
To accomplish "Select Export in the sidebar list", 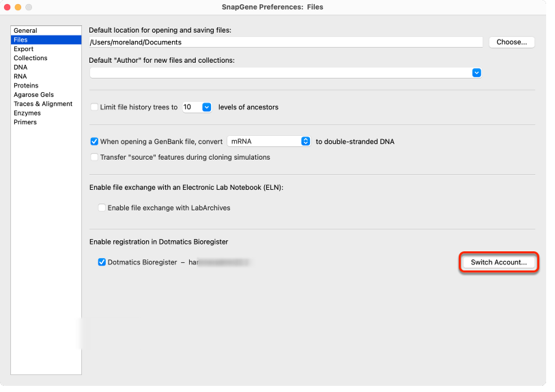I will coord(23,49).
